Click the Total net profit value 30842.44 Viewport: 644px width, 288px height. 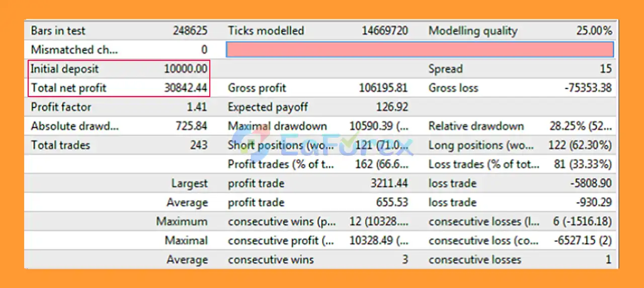(x=185, y=88)
